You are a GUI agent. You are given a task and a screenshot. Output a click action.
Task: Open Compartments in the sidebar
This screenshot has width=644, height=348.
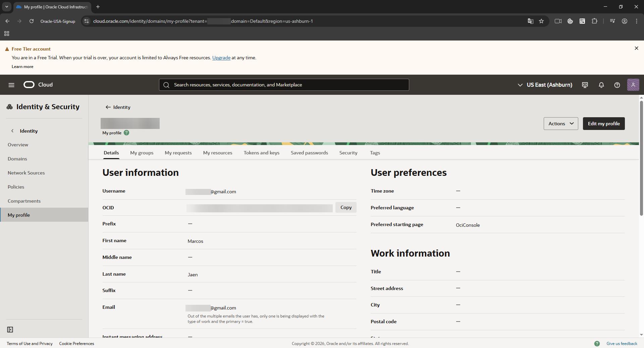point(24,201)
